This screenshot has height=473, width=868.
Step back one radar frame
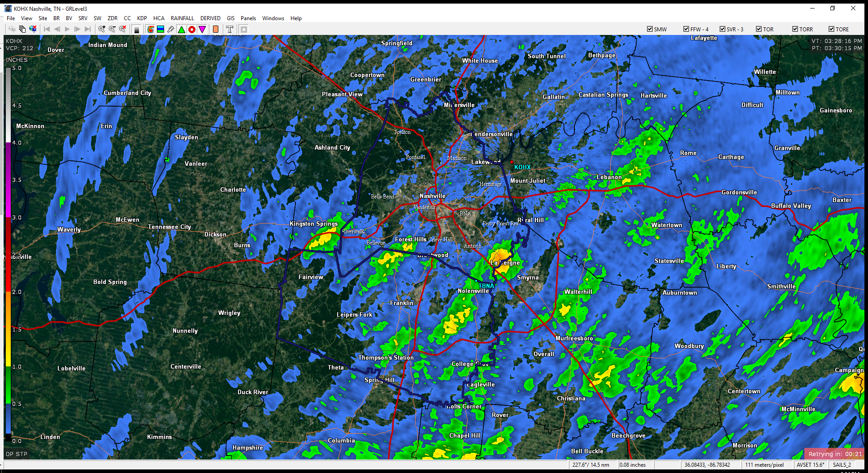coord(57,29)
